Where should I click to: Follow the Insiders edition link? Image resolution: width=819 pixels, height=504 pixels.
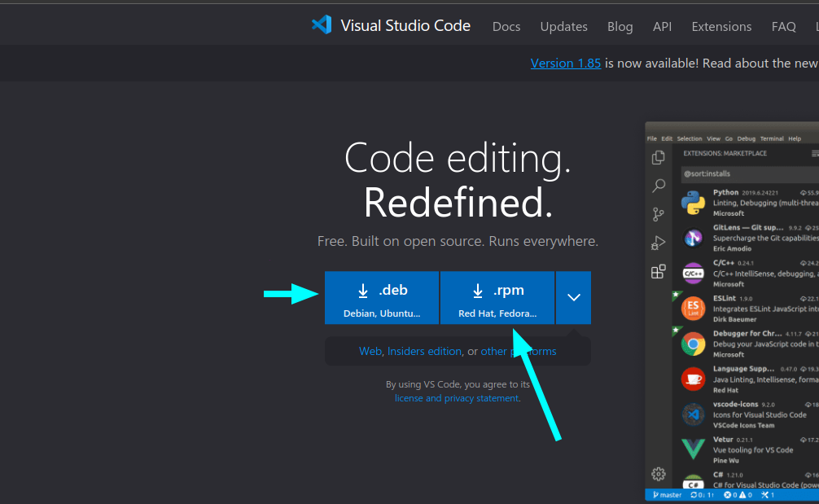click(x=424, y=351)
